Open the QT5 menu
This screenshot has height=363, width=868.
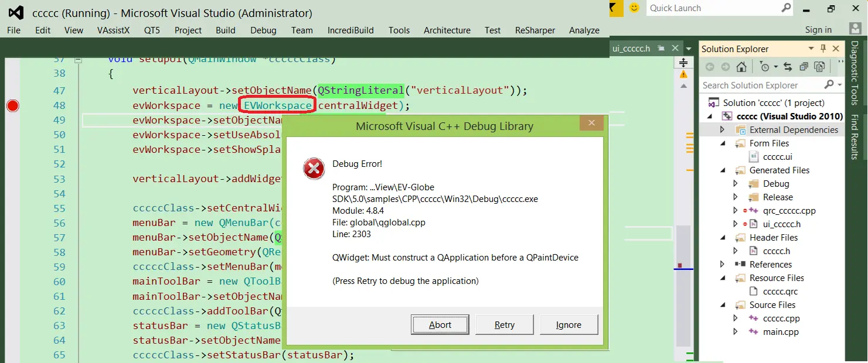pos(152,30)
